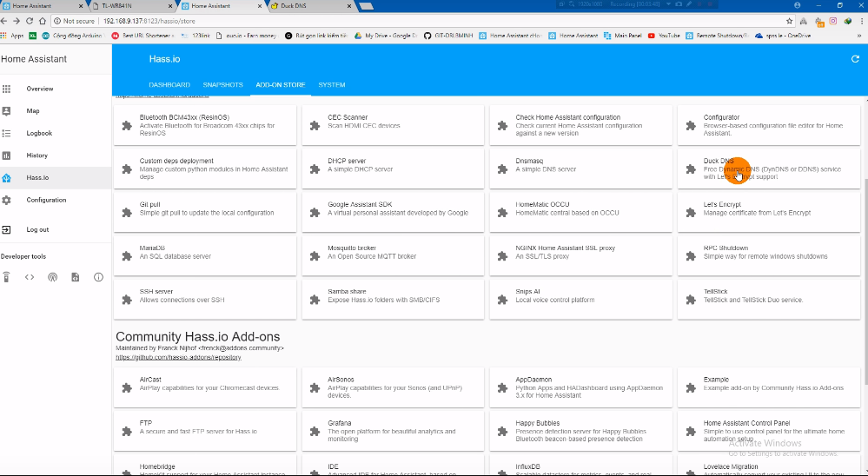Click the Log out icon

(x=7, y=229)
